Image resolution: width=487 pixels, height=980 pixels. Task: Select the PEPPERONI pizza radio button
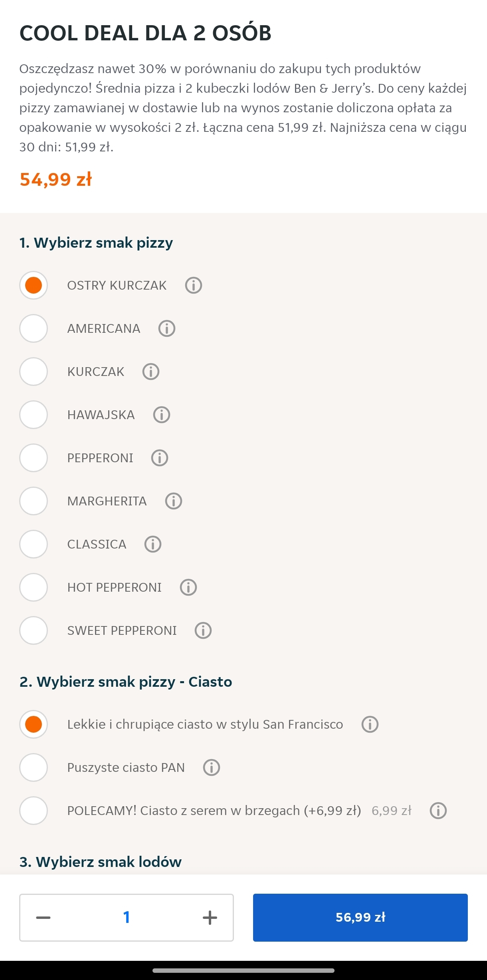click(x=34, y=458)
